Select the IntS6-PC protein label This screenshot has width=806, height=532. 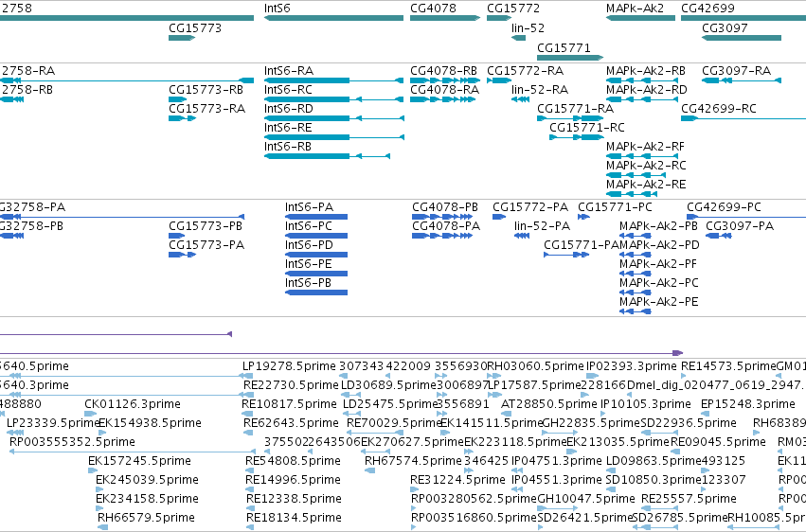(309, 226)
